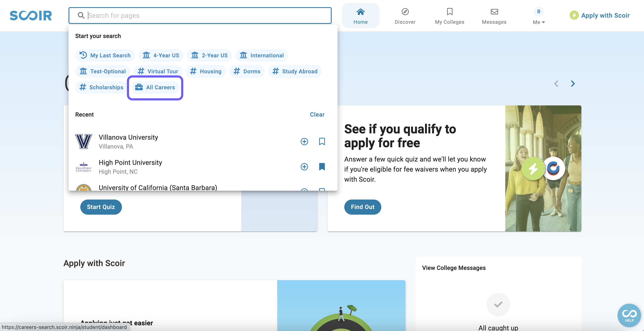Select the Housing hashtag chip
Screen dimensions: 644x331
206,71
